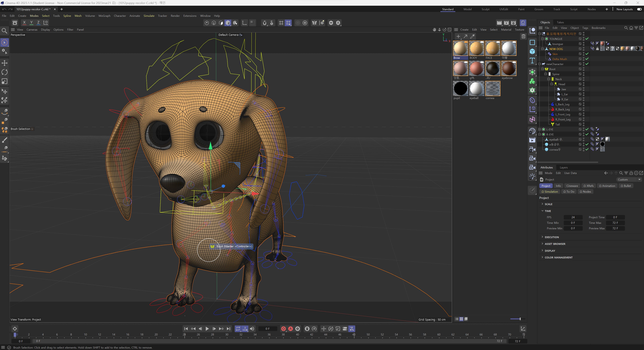Select the Rotate tool
This screenshot has height=350, width=644.
click(5, 72)
